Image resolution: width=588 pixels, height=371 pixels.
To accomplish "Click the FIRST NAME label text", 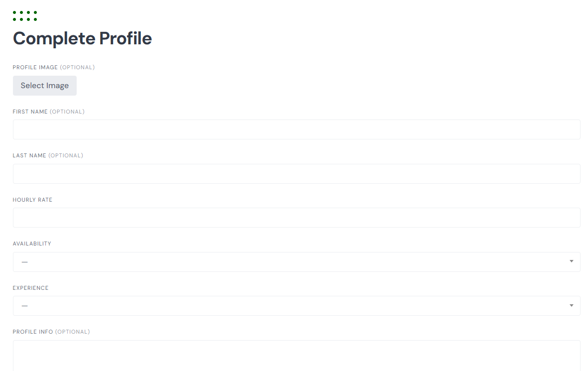I will [x=30, y=112].
